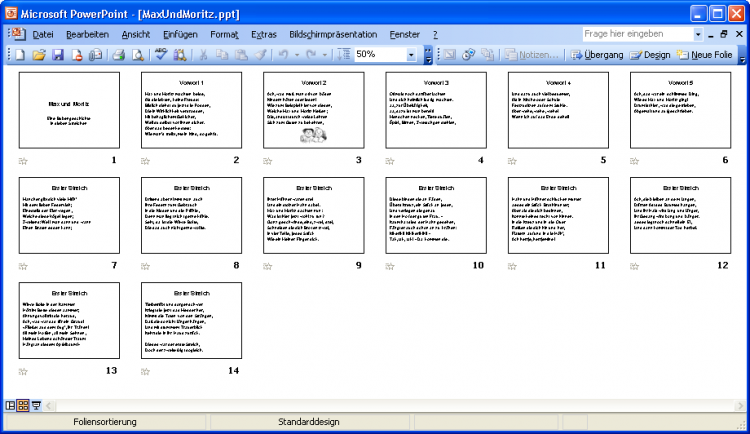This screenshot has width=750, height=434.
Task: Toggle the slide sorter view button
Action: point(24,405)
